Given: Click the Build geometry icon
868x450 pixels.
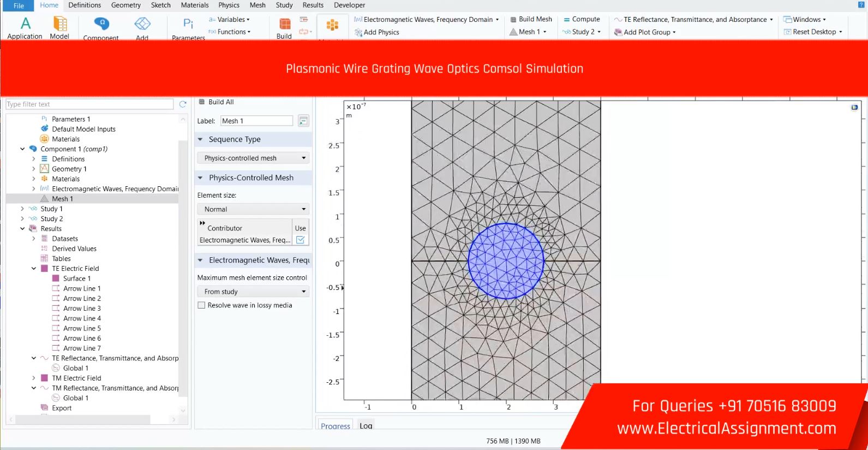Looking at the screenshot, I should (284, 25).
